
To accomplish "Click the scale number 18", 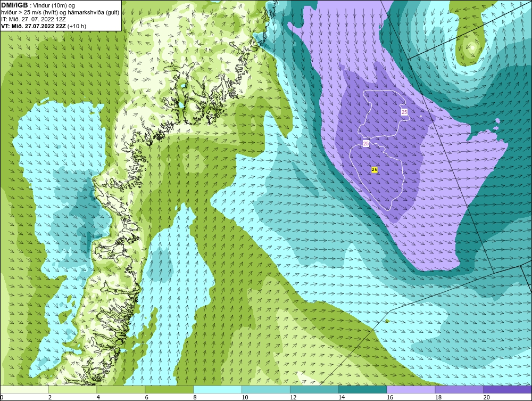I will (438, 397).
